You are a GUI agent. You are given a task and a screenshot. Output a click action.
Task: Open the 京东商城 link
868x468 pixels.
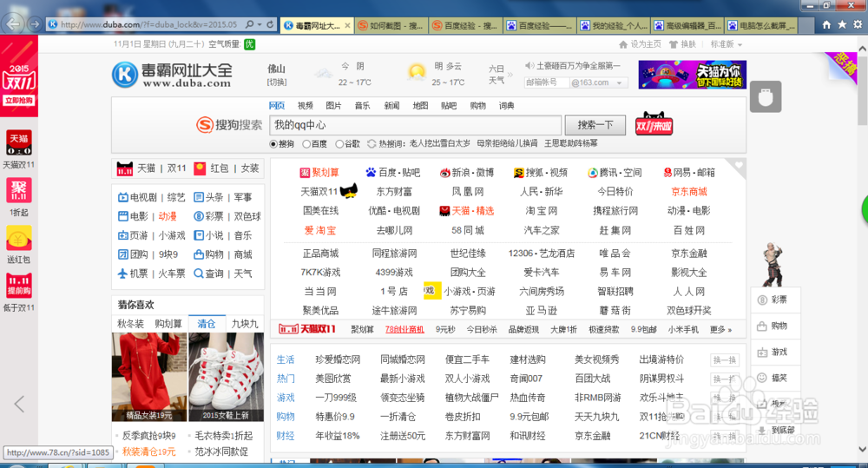point(689,192)
